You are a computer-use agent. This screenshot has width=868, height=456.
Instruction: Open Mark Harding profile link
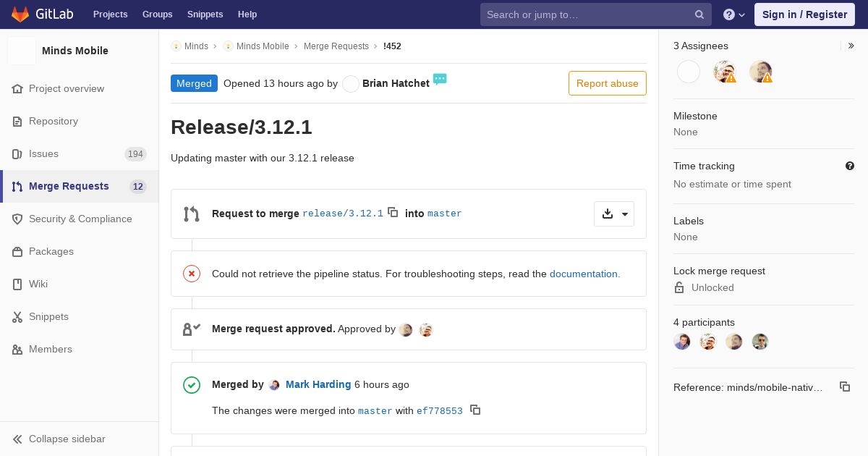coord(318,384)
